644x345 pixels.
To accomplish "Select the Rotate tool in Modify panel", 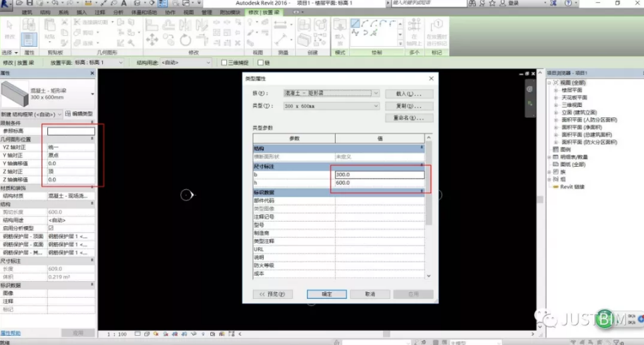I will coord(186,40).
